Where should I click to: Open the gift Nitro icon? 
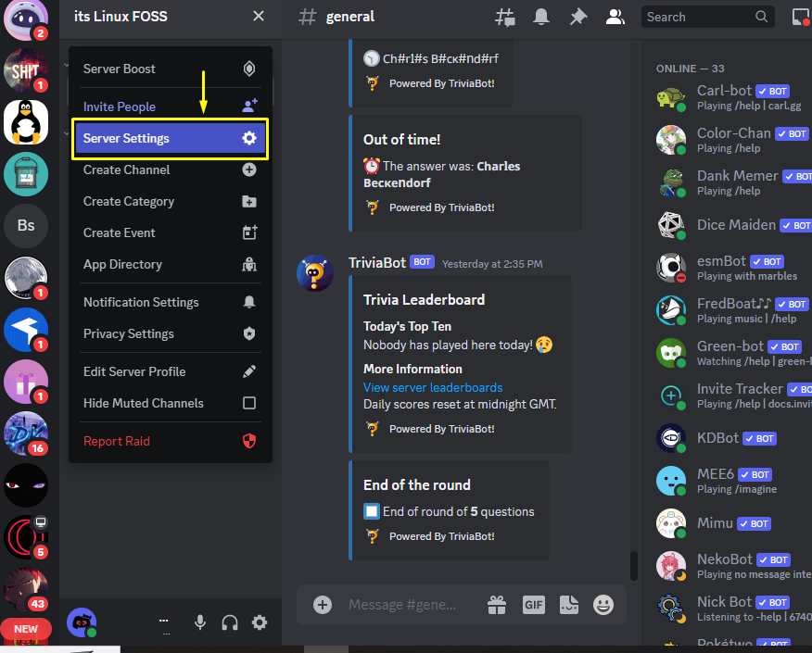pyautogui.click(x=497, y=605)
